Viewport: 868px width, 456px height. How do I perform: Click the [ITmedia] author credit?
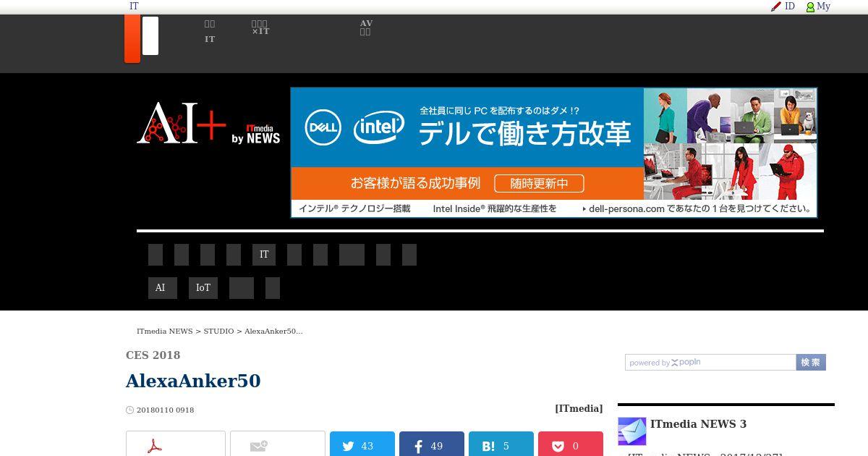pyautogui.click(x=579, y=409)
